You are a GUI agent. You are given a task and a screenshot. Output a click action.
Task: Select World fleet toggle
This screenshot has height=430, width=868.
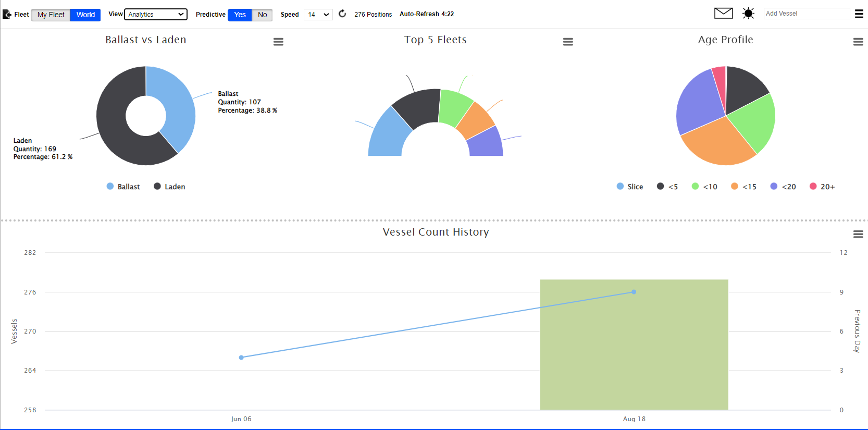[85, 15]
